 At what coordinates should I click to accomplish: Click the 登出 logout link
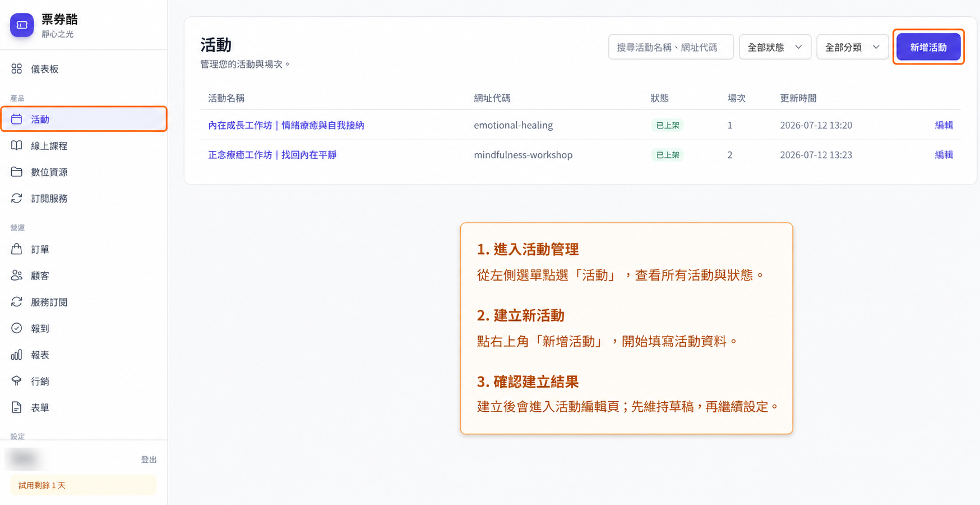[149, 460]
